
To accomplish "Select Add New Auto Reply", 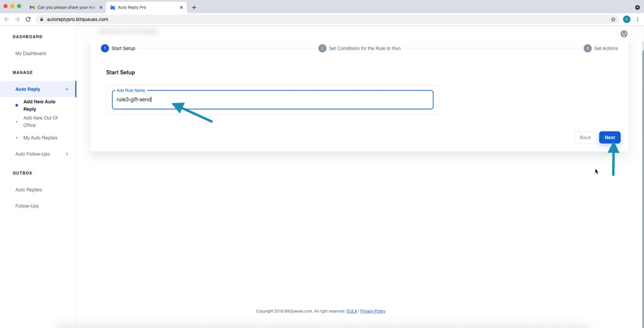I will point(39,106).
